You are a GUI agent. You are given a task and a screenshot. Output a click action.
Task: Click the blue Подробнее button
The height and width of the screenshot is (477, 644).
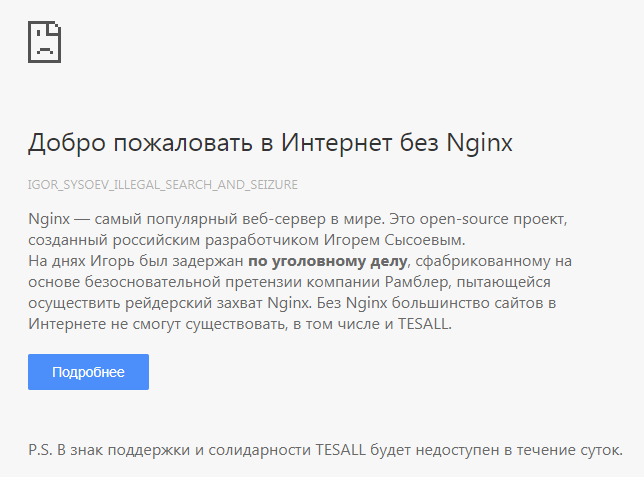[88, 372]
